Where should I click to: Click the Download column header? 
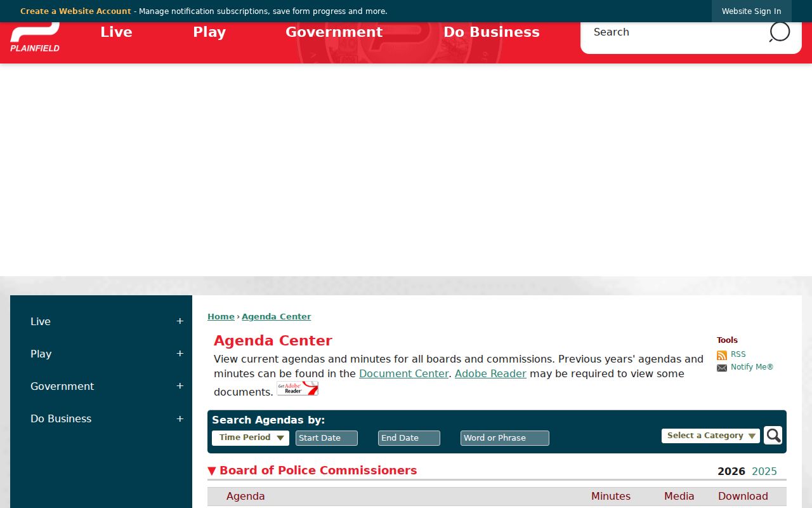point(743,497)
